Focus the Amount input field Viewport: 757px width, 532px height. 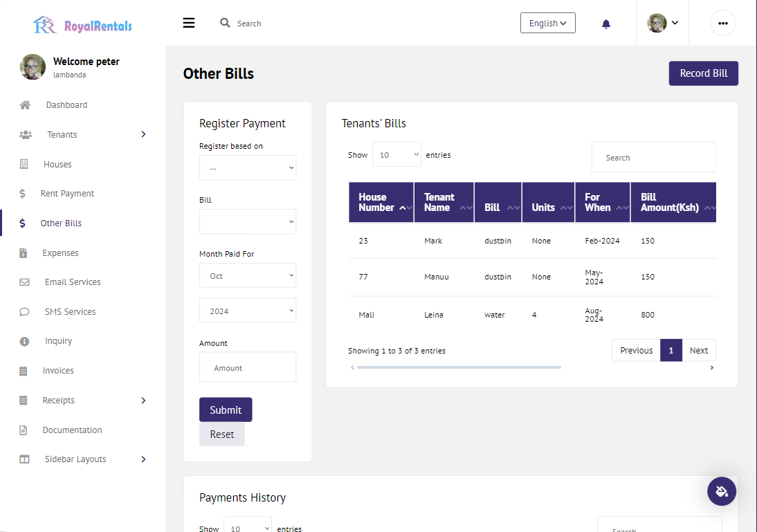coord(248,367)
